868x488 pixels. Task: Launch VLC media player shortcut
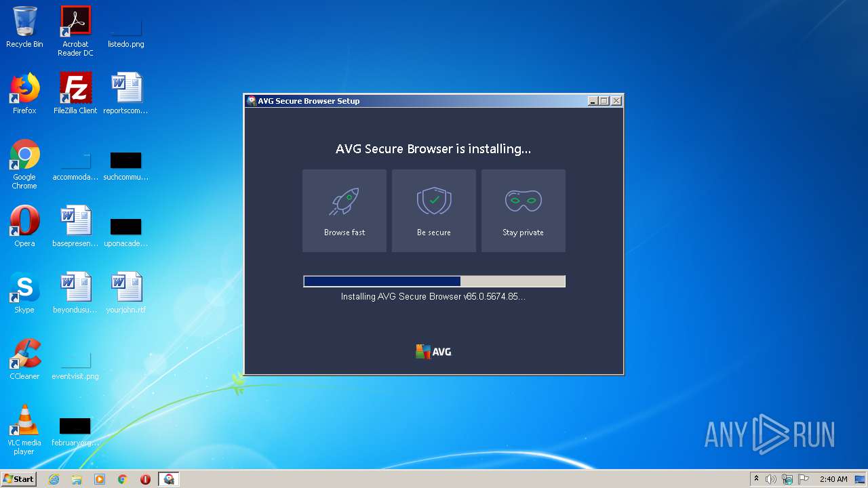pyautogui.click(x=24, y=430)
